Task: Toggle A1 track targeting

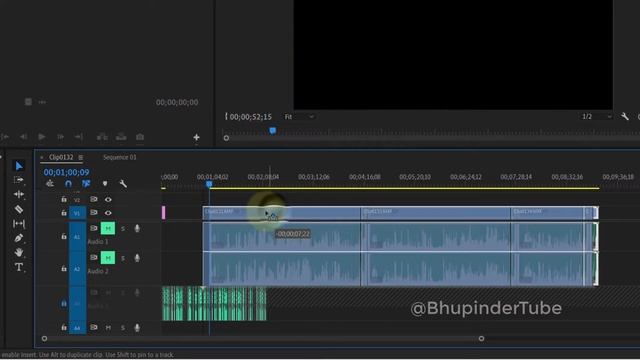Action: (x=77, y=236)
